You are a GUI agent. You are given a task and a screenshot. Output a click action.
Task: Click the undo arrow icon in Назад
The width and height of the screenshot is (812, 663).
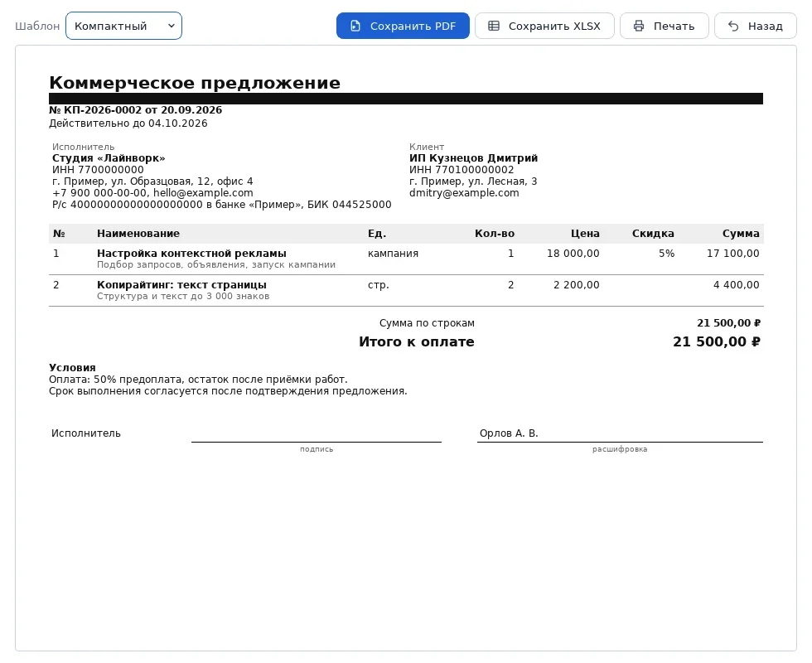[x=733, y=26]
